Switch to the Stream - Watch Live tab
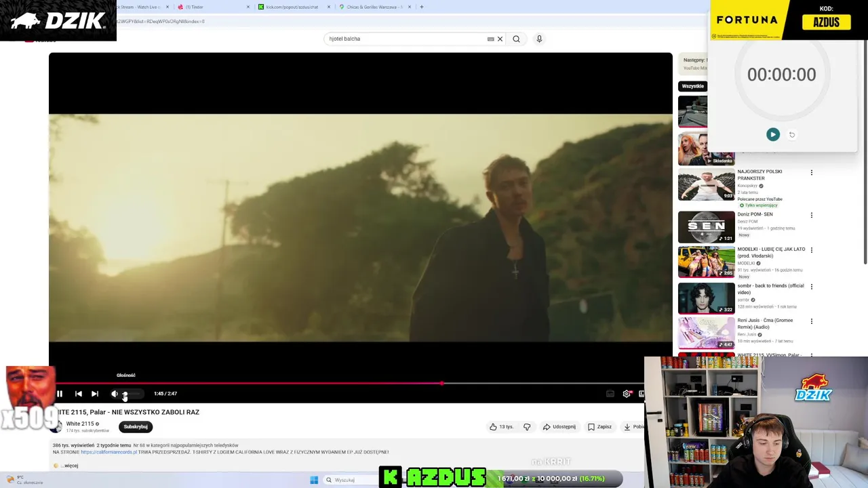The height and width of the screenshot is (488, 868). pyautogui.click(x=141, y=7)
